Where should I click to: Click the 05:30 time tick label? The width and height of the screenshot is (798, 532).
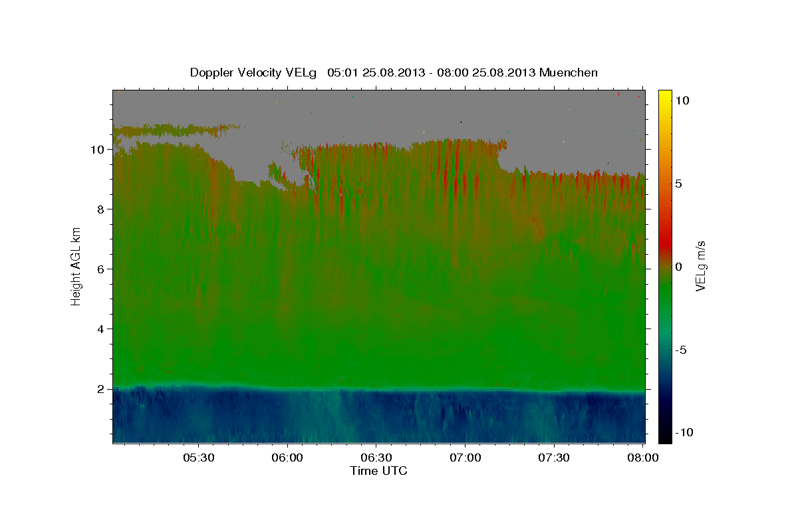pos(198,458)
